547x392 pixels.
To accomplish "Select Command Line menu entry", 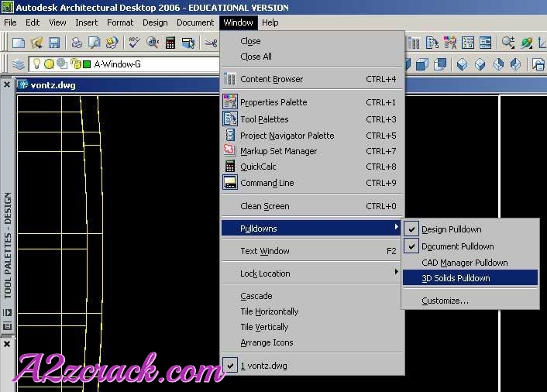I will (x=312, y=183).
